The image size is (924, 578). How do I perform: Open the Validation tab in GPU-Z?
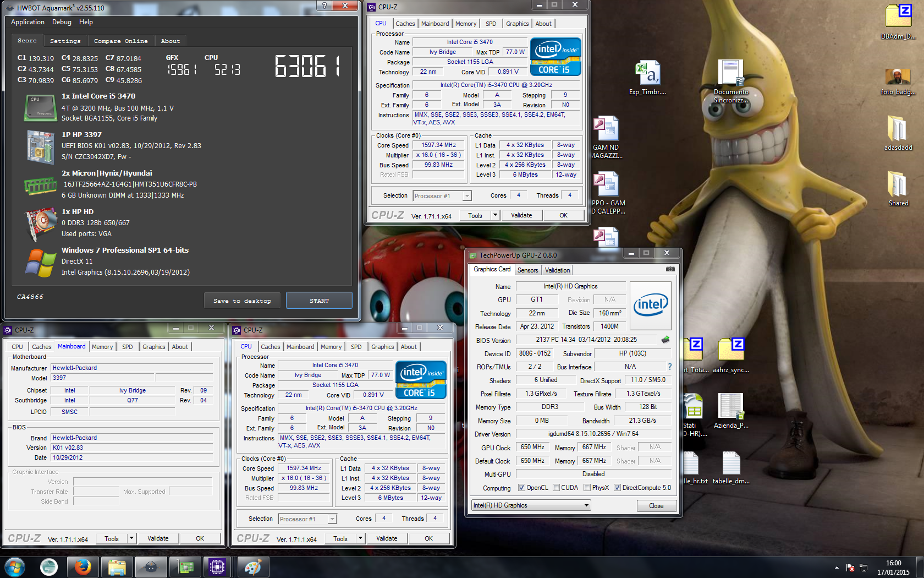coord(557,270)
